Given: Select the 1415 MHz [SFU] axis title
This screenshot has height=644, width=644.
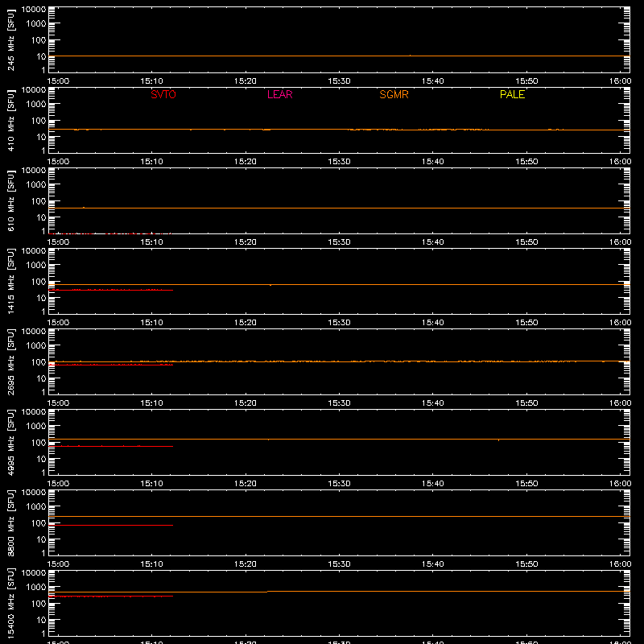Looking at the screenshot, I should click(10, 281).
